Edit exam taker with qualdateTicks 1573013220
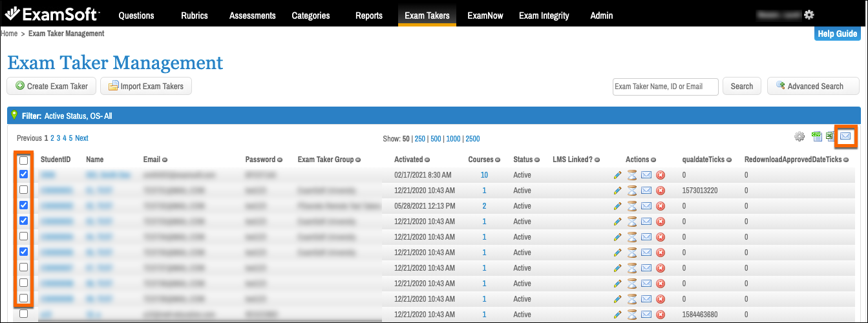868x323 pixels. (x=618, y=191)
